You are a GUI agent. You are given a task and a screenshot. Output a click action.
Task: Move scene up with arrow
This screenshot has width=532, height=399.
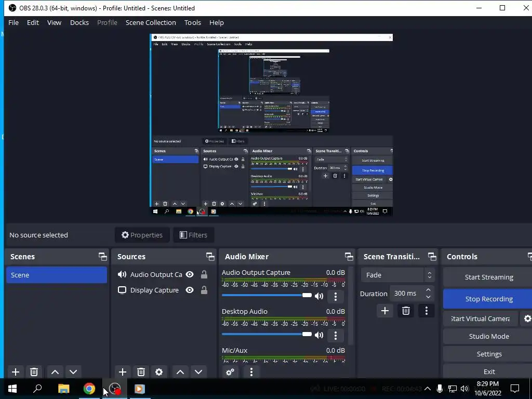pyautogui.click(x=55, y=372)
